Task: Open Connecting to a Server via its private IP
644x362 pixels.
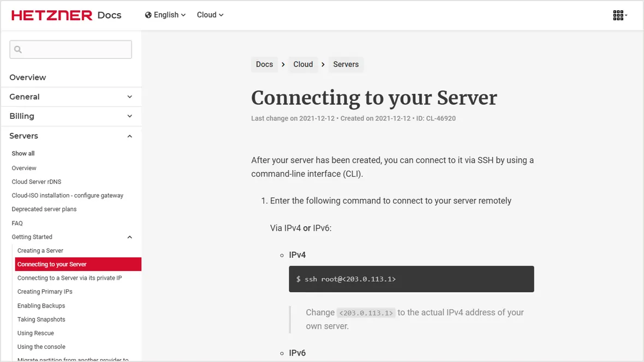Action: (x=69, y=278)
